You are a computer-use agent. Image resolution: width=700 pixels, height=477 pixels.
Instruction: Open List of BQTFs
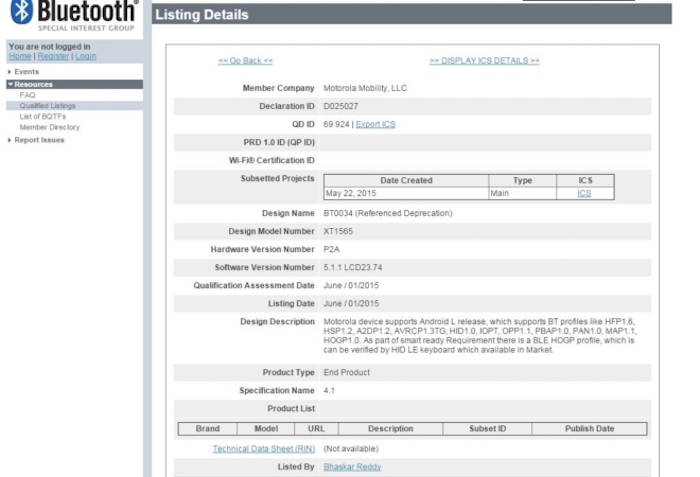42,116
